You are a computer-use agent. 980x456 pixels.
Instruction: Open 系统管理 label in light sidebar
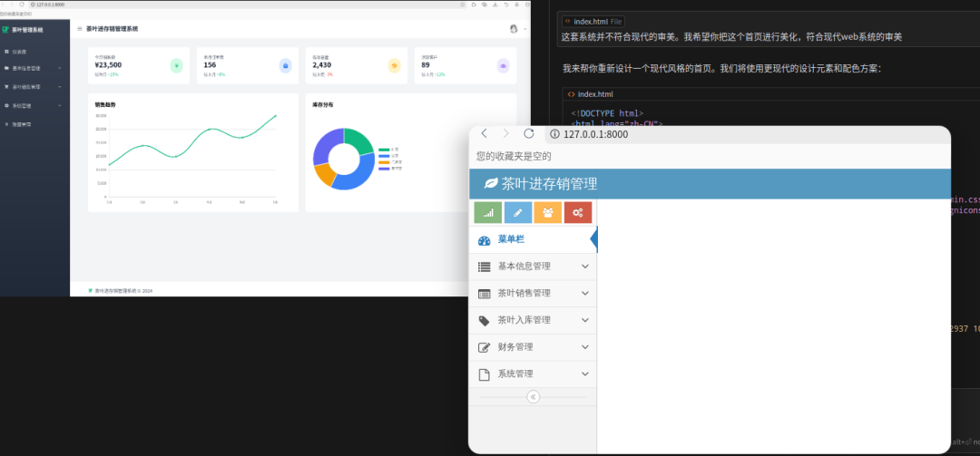coord(515,374)
